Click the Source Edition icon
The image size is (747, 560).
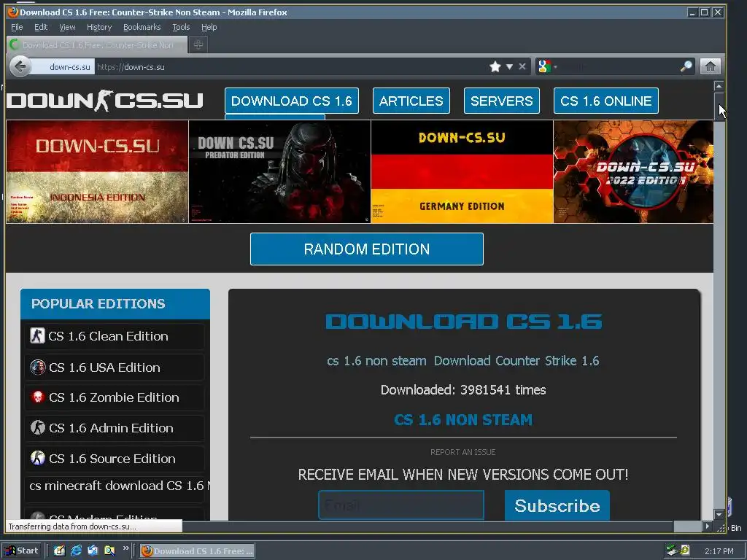pyautogui.click(x=38, y=458)
